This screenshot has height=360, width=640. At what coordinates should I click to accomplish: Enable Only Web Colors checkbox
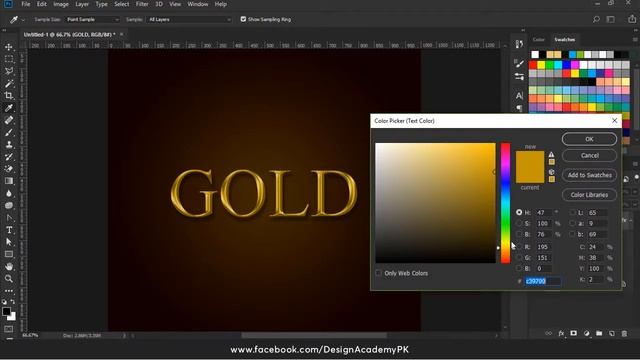coord(378,273)
